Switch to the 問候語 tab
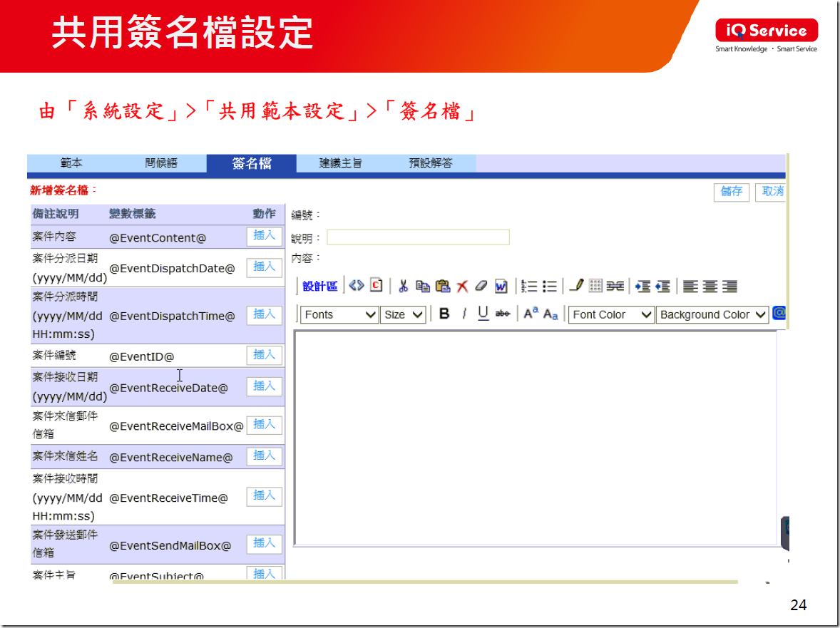840x628 pixels. point(161,163)
